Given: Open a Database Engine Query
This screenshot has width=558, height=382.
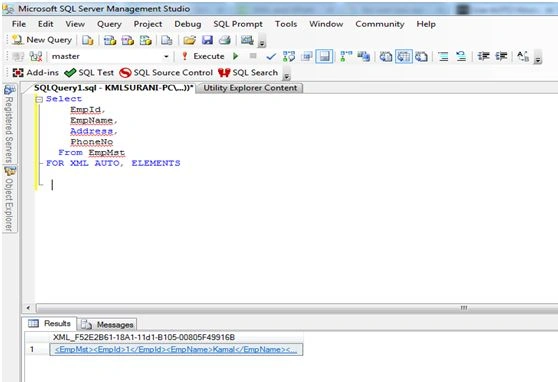Looking at the screenshot, I should click(x=88, y=40).
